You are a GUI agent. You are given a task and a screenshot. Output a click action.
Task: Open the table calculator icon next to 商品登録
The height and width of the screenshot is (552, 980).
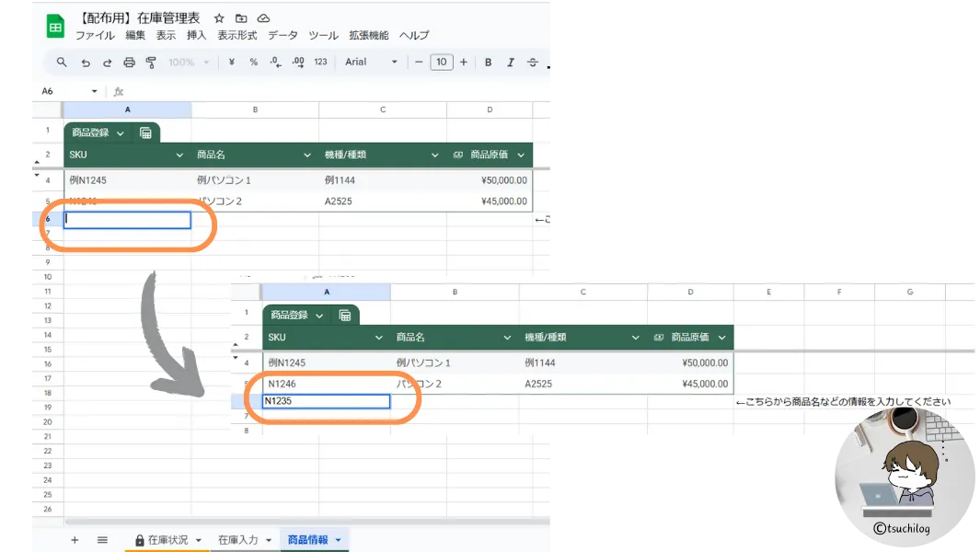coord(145,132)
